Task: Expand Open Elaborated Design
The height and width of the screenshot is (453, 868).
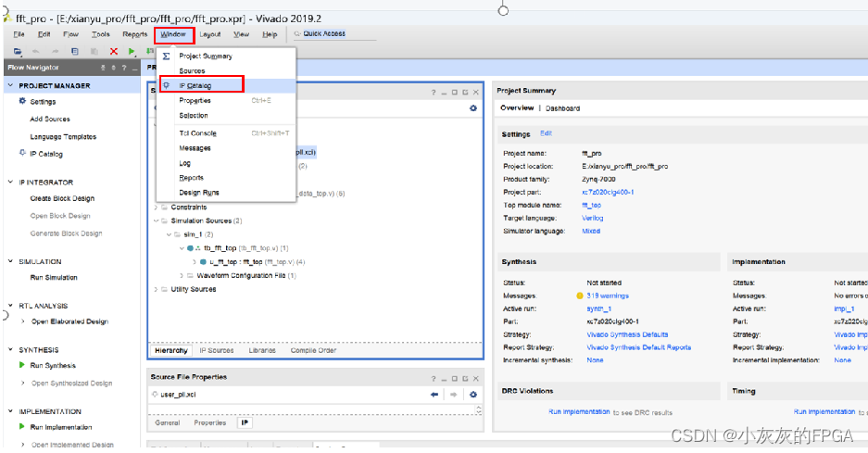Action: [23, 321]
